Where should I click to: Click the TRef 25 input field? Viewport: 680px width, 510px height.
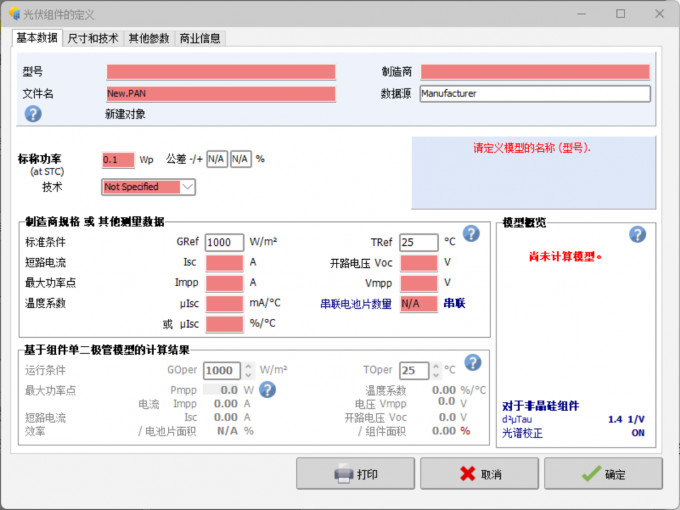(418, 242)
